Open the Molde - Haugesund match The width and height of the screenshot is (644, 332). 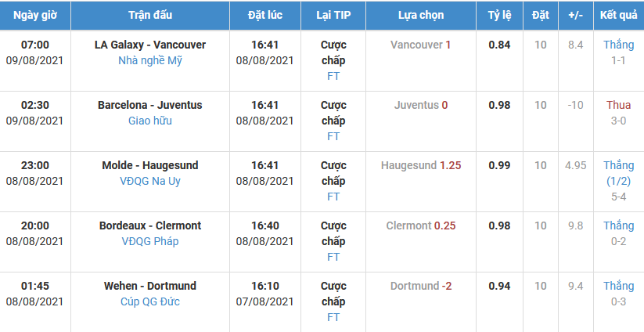tap(149, 165)
